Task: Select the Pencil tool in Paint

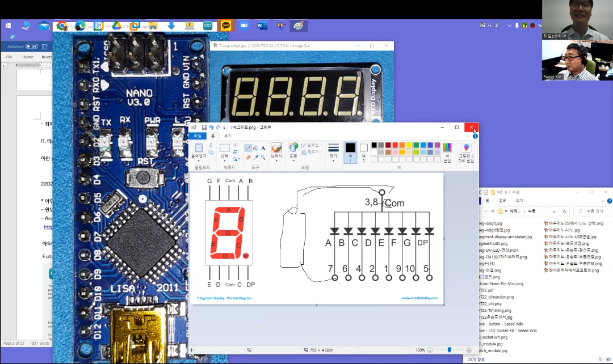Action: tap(248, 148)
